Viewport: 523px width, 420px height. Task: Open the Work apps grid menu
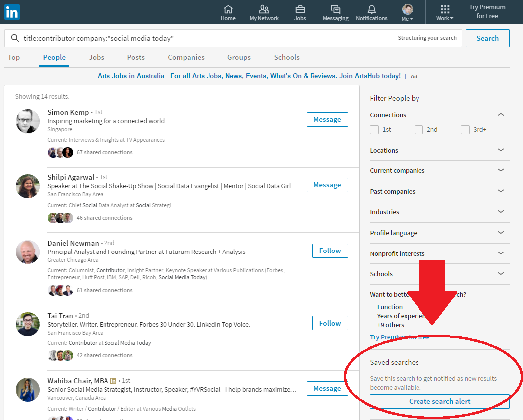pos(445,13)
